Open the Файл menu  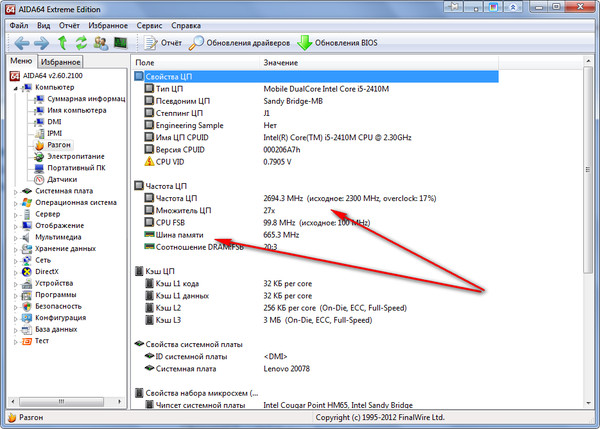pyautogui.click(x=19, y=26)
